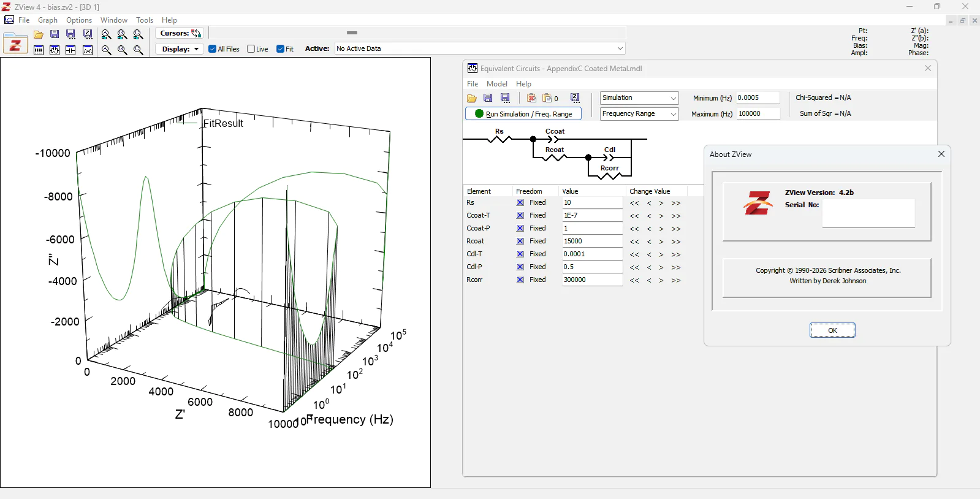Click the second icon in the lower toolbar row
This screenshot has width=980, height=499.
[x=55, y=50]
